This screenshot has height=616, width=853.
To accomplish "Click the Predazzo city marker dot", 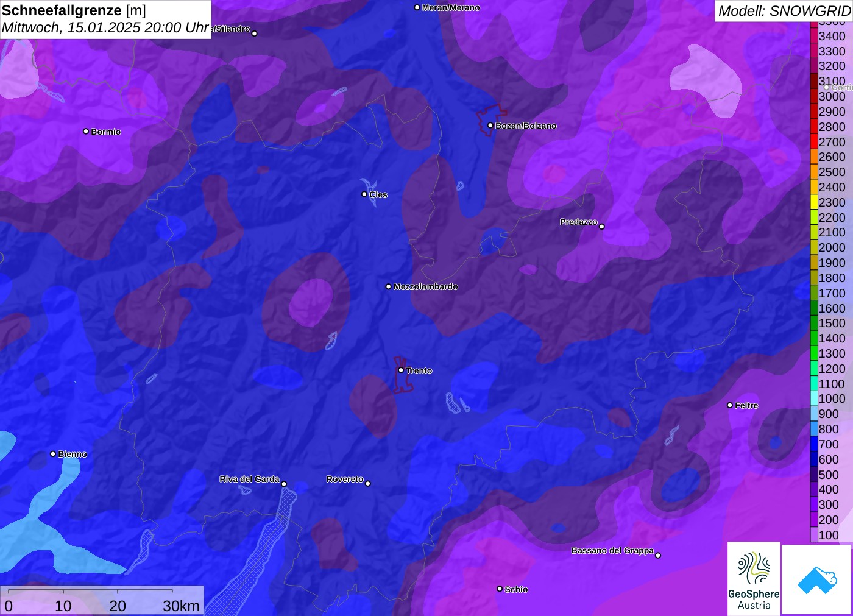I will point(602,226).
